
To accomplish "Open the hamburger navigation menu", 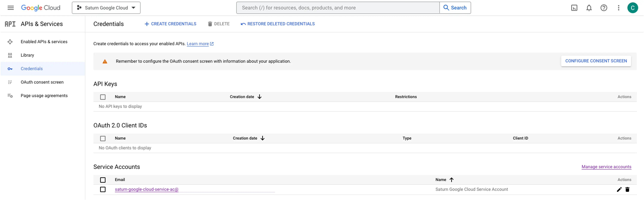I will tap(10, 8).
